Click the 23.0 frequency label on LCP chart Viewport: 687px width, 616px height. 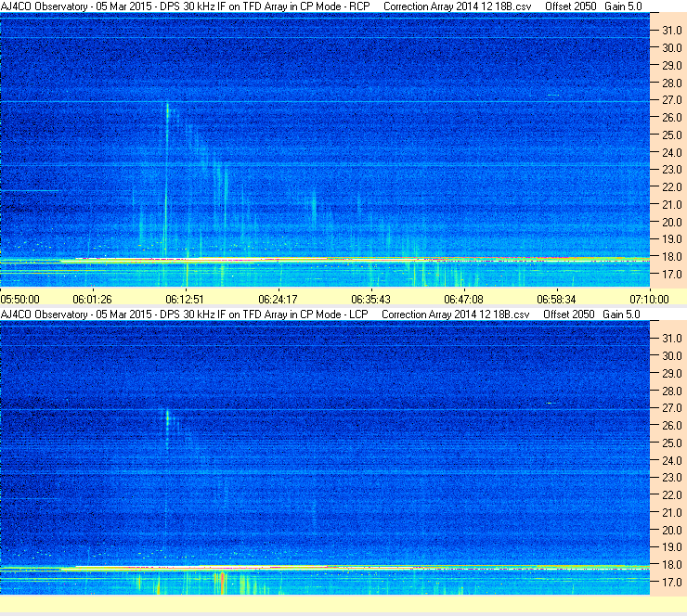coord(671,477)
